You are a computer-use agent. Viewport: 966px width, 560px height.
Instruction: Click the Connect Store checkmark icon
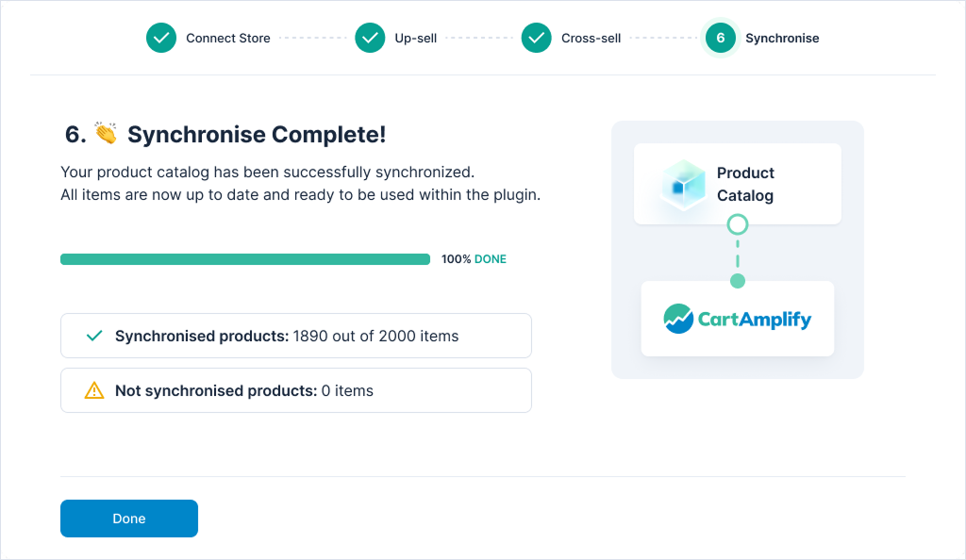click(x=161, y=39)
